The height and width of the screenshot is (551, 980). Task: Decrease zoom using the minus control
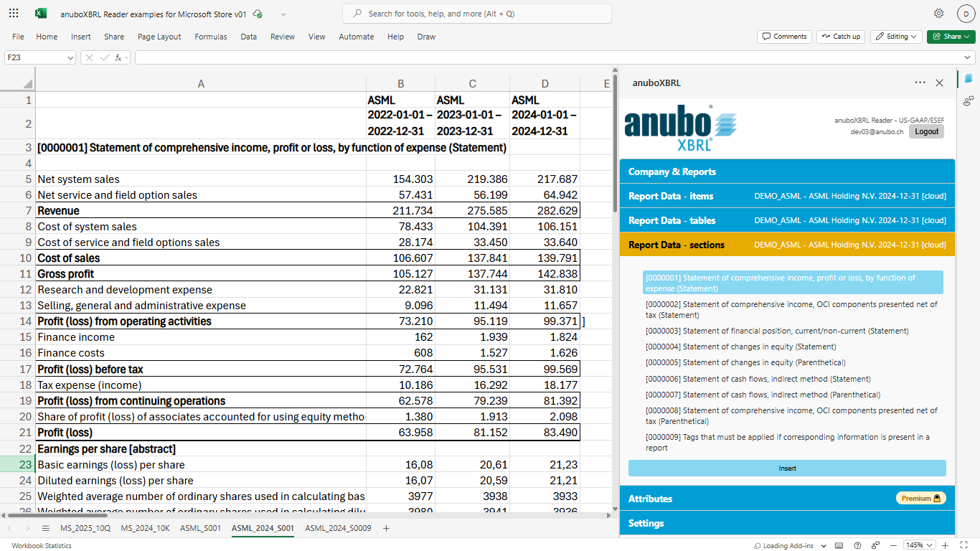[893, 545]
